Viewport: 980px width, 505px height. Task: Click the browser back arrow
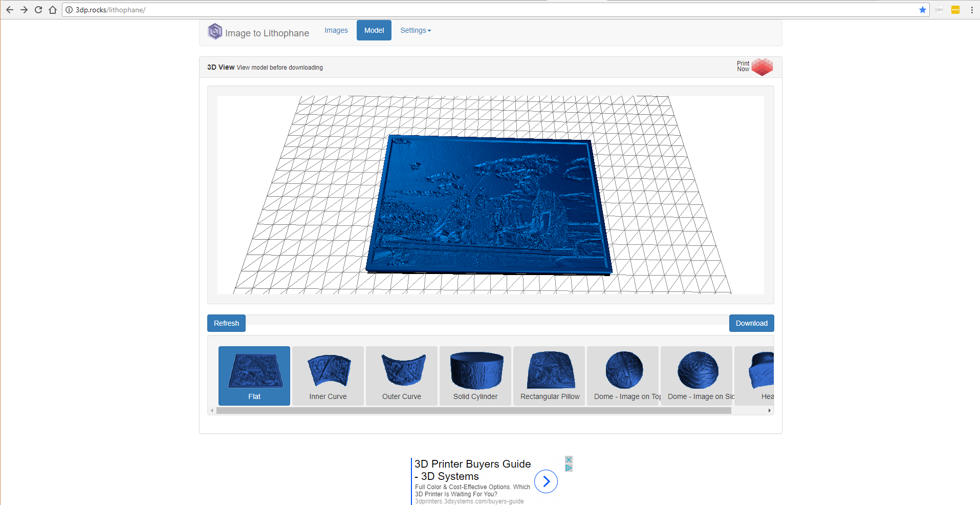[10, 10]
